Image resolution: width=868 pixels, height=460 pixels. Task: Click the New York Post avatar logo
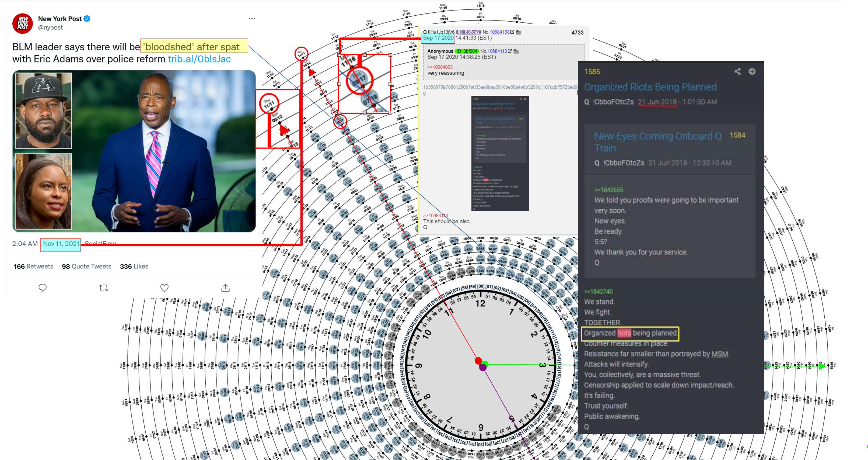pos(23,23)
